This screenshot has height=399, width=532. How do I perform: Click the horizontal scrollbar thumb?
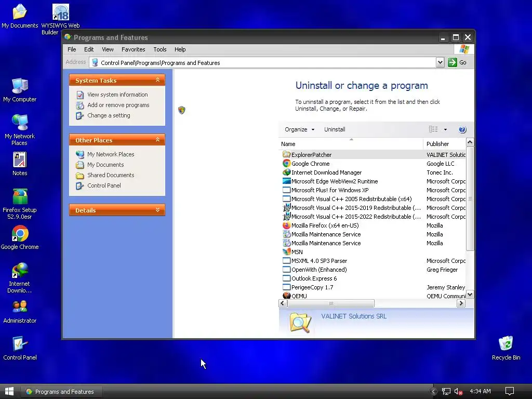click(331, 303)
